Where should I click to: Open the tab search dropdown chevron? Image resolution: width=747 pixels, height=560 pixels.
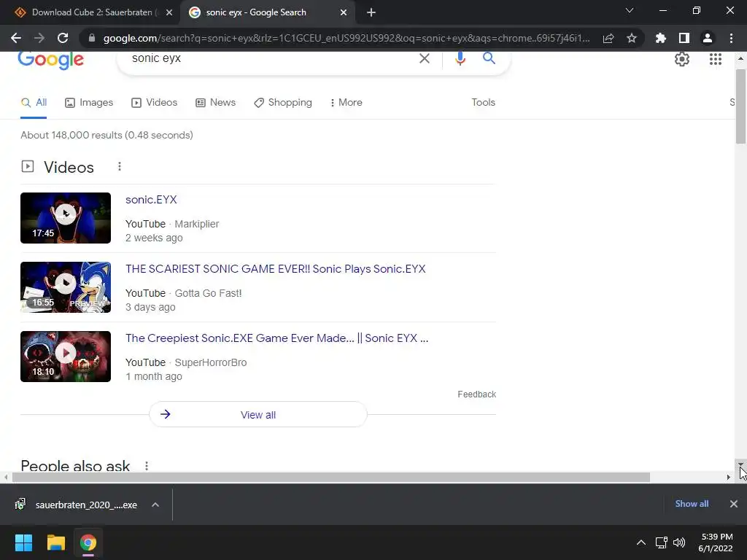coord(630,10)
